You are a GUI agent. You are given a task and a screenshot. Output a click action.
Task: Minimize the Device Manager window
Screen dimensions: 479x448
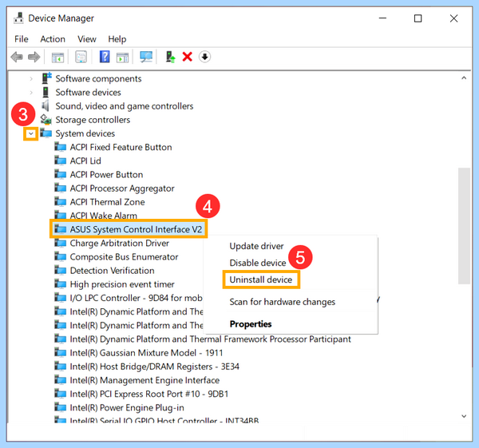(x=382, y=18)
